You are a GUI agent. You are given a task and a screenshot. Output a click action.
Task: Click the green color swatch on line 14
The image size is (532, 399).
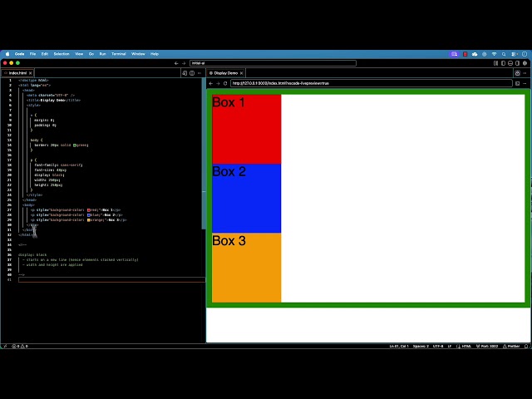[75, 145]
